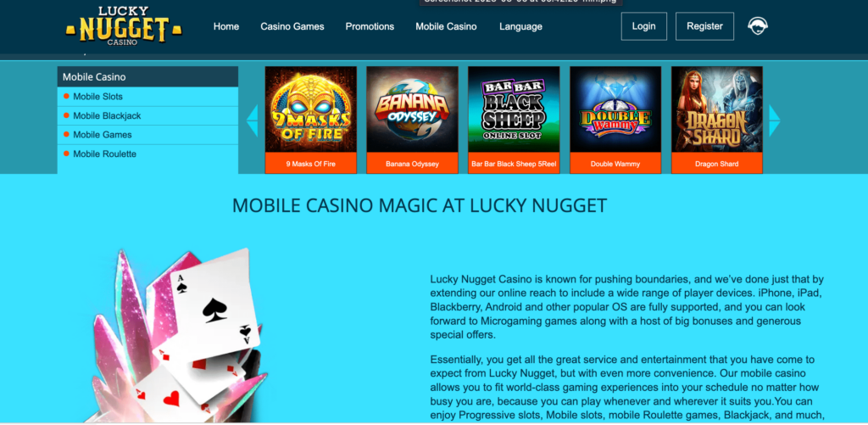
Task: Open the 9 Masks Of Fire game thumbnail
Action: [310, 109]
